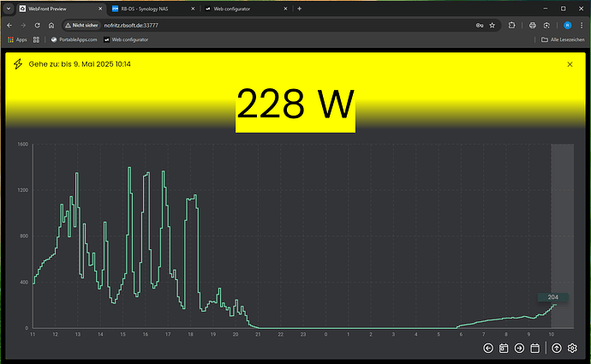The height and width of the screenshot is (364, 591).
Task: Open the browser home page
Action: 51,25
